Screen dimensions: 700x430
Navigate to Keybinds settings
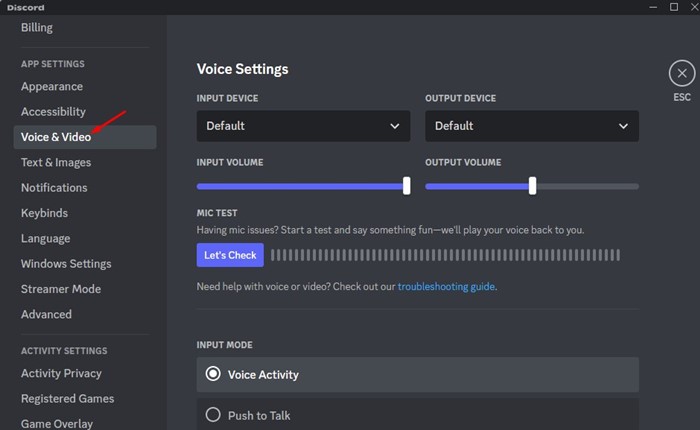pos(45,213)
